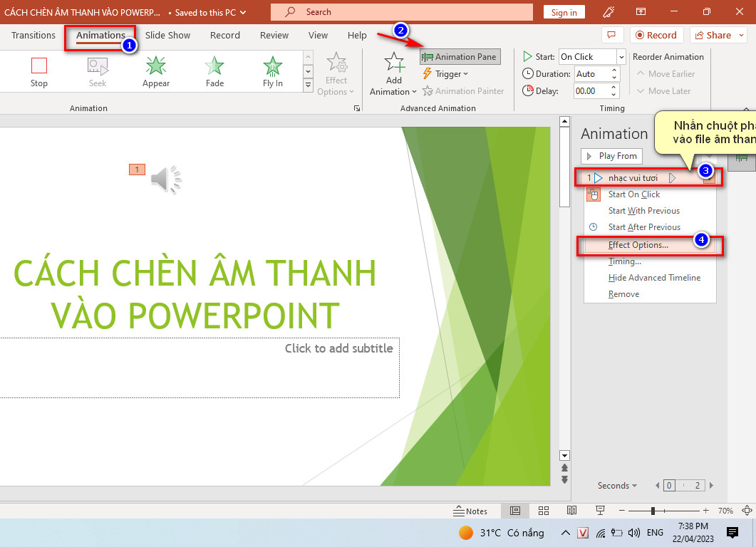Click the zoom slider handle
This screenshot has height=547, width=756.
click(x=653, y=511)
